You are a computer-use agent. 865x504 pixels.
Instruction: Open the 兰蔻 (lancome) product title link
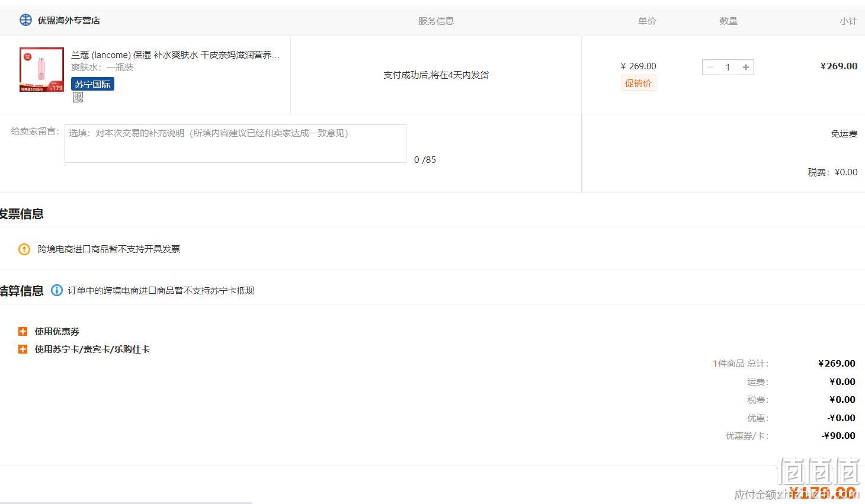click(175, 54)
